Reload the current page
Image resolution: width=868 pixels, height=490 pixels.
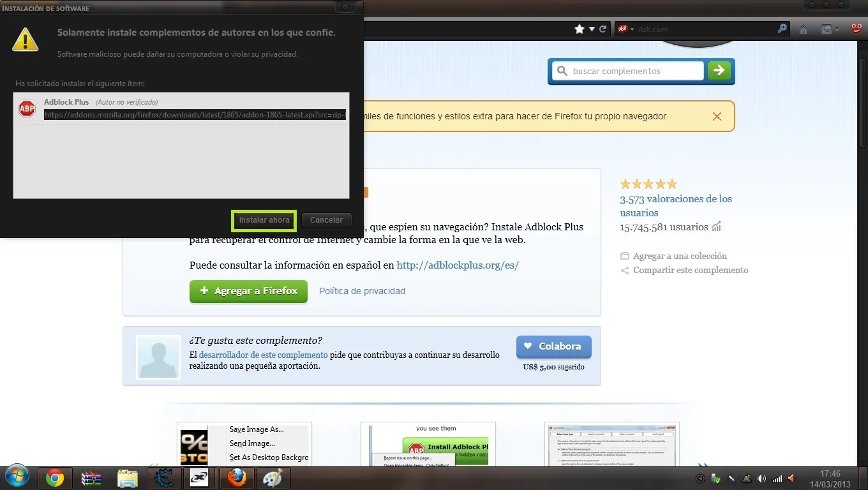coord(602,29)
